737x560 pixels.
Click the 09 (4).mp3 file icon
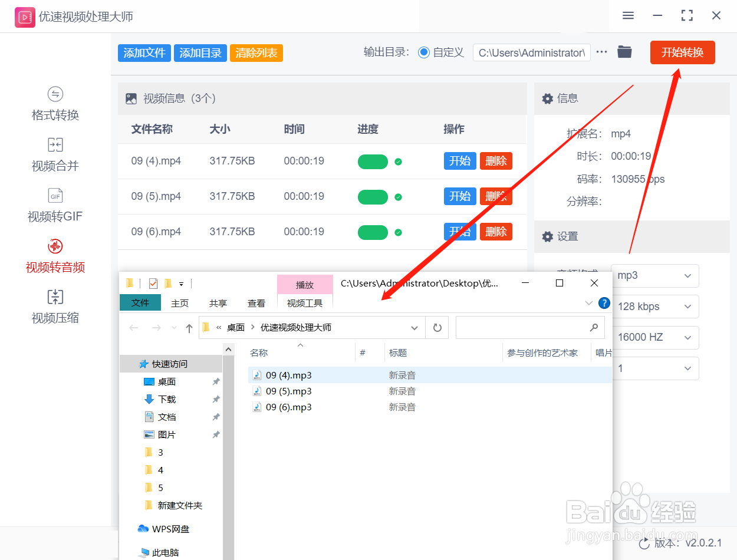[x=256, y=375]
